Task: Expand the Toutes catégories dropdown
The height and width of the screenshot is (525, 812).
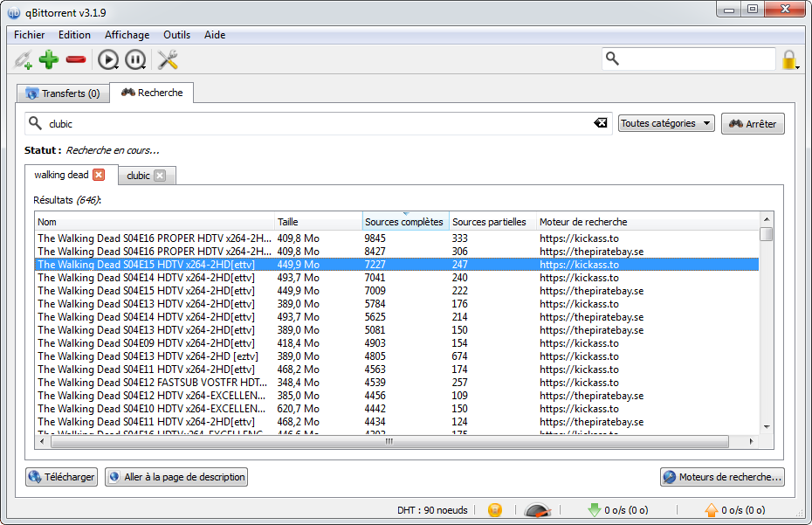Action: 666,123
